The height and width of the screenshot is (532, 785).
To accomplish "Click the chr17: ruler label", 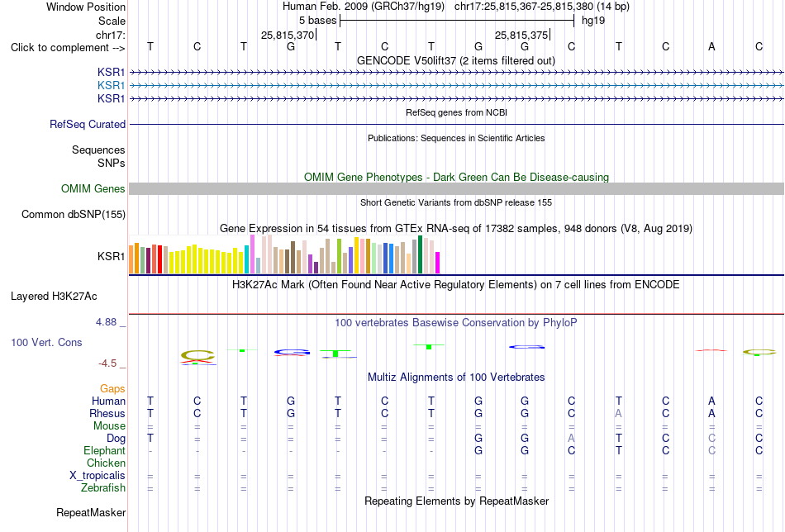I will 110,35.
